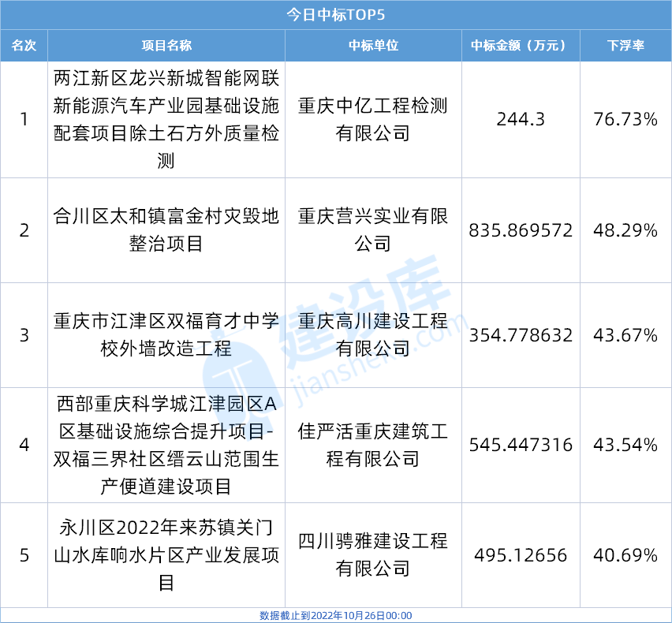The image size is (672, 623).
Task: Select the 76.73% discount rate cell
Action: click(625, 120)
